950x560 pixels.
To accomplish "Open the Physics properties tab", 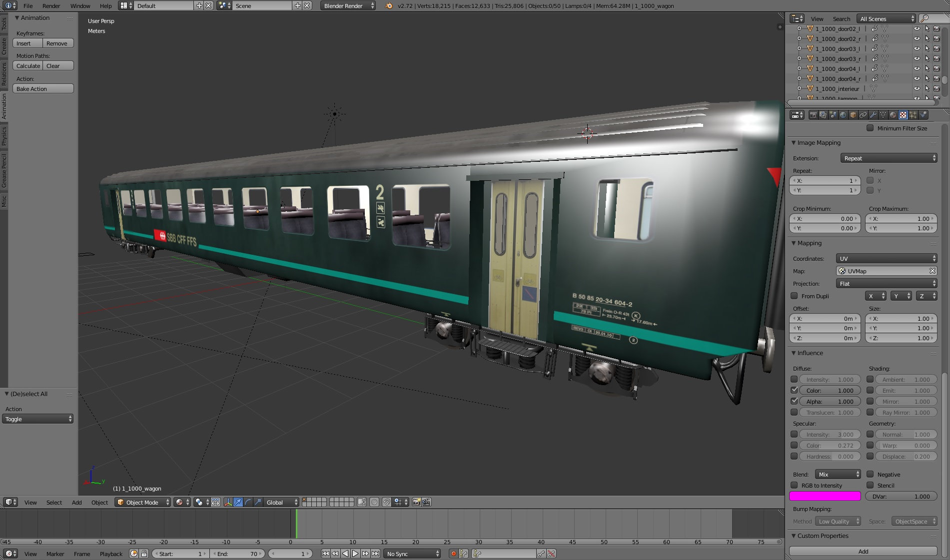I will pos(923,115).
